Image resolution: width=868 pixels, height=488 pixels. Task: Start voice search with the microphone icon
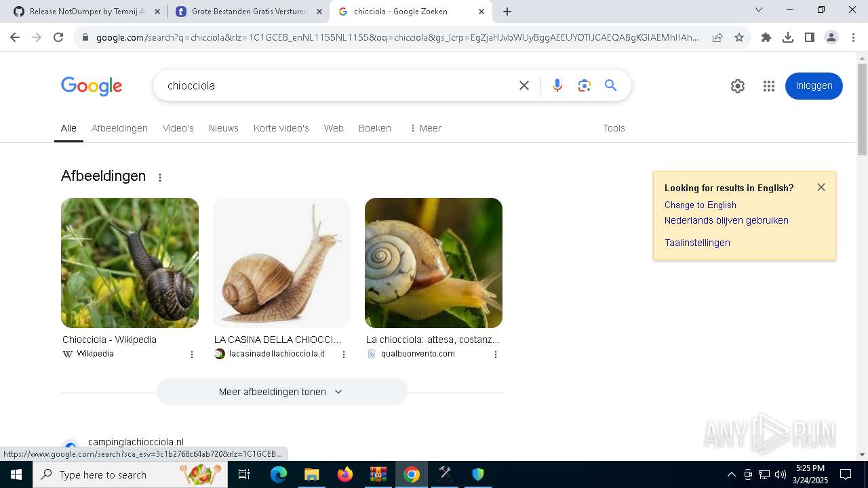coord(557,85)
